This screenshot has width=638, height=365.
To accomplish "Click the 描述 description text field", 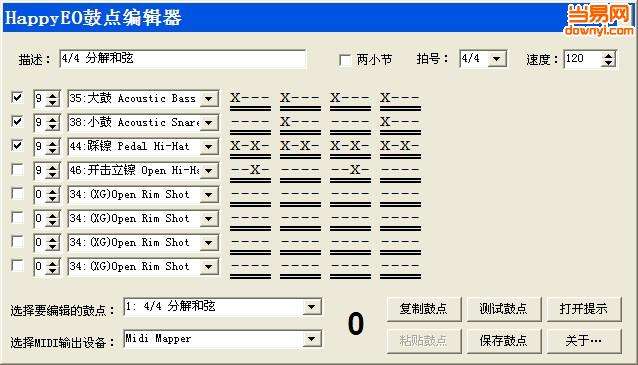I will (182, 59).
